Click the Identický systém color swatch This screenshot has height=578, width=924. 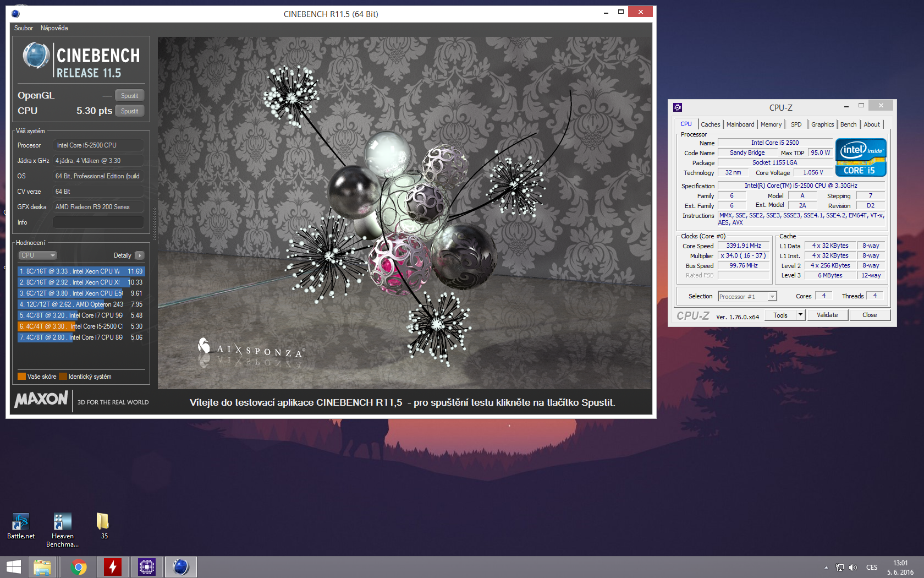coord(63,377)
